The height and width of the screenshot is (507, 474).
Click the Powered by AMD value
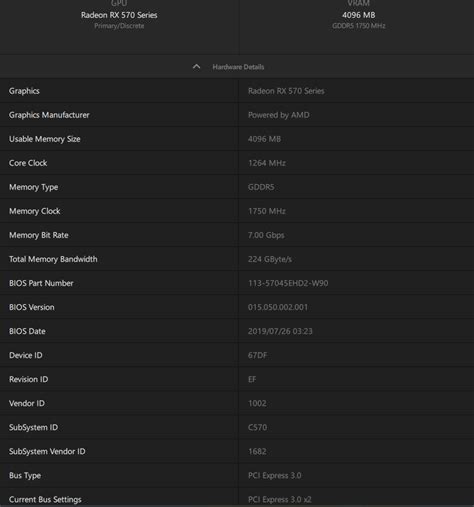point(279,115)
